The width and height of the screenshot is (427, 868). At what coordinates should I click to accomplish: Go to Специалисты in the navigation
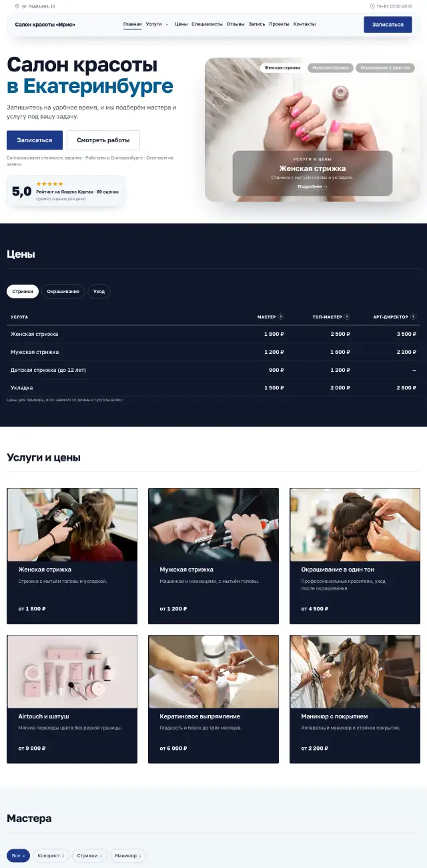pyautogui.click(x=207, y=24)
